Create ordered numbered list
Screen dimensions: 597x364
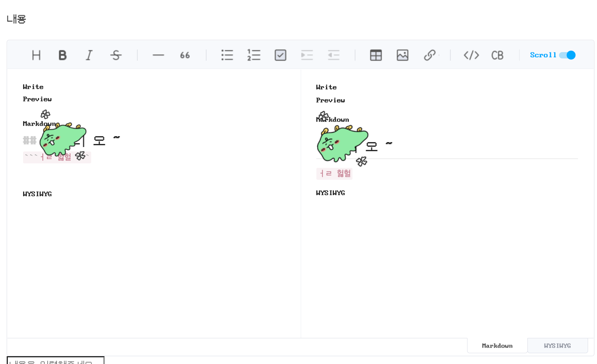(254, 55)
